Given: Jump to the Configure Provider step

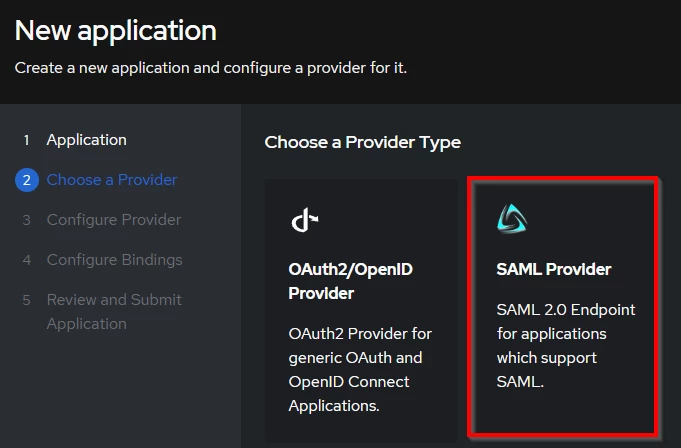Looking at the screenshot, I should coord(114,220).
